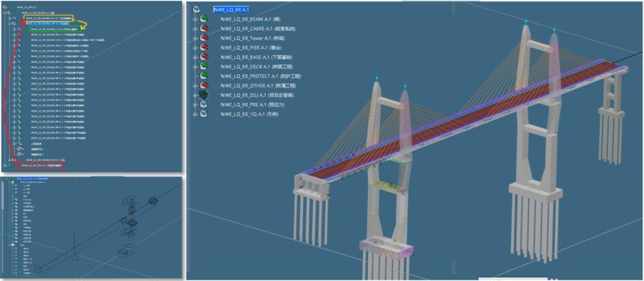Select NWE_LQ_BR_OTHER A.1 (附属工程) row
This screenshot has height=281, width=644.
coord(258,86)
